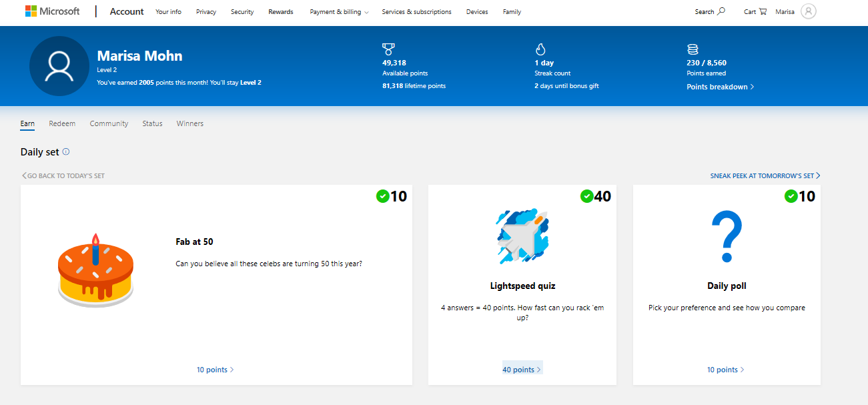Click Sneak peek at tomorrow's set
This screenshot has height=405, width=868.
(x=765, y=176)
